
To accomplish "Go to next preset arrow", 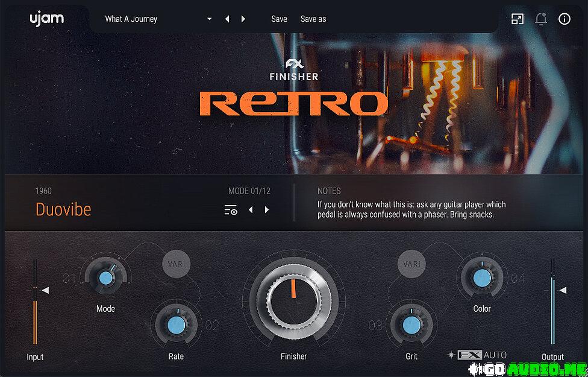I will pos(243,19).
